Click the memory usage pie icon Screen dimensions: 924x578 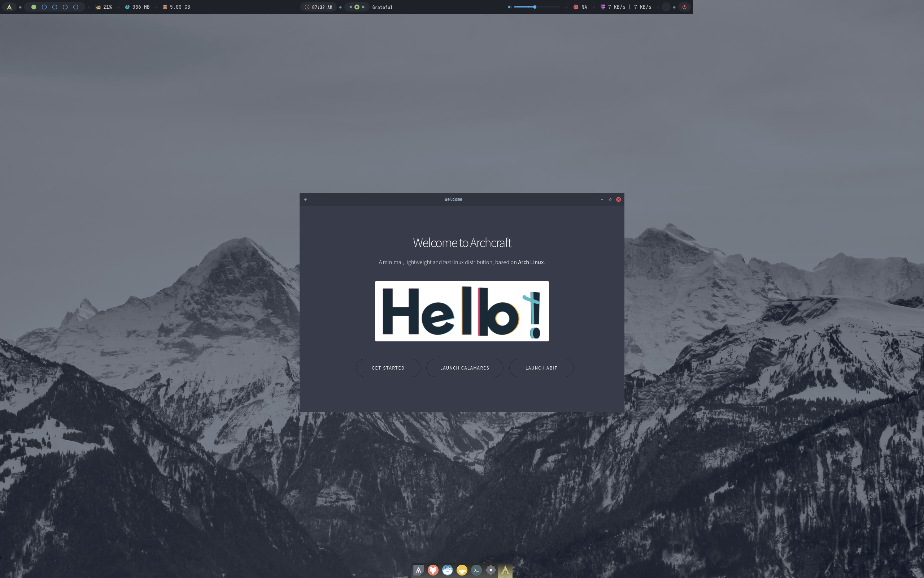coord(127,7)
